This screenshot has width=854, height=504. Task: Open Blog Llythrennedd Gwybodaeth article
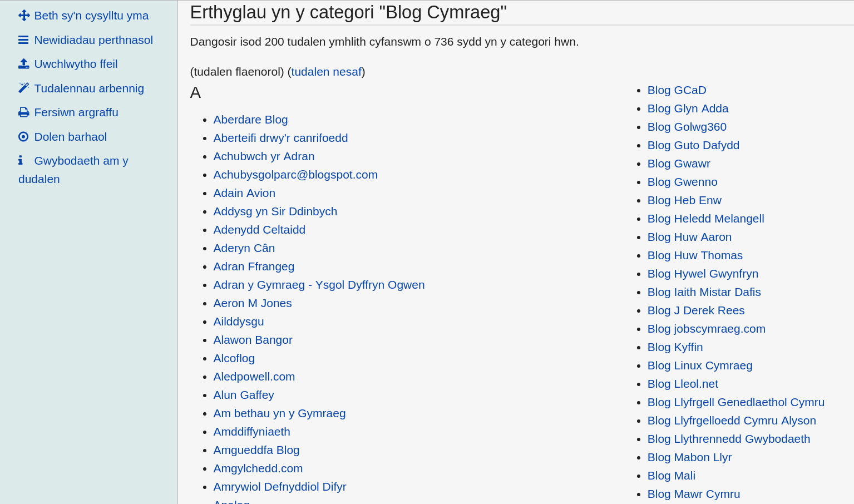click(729, 439)
